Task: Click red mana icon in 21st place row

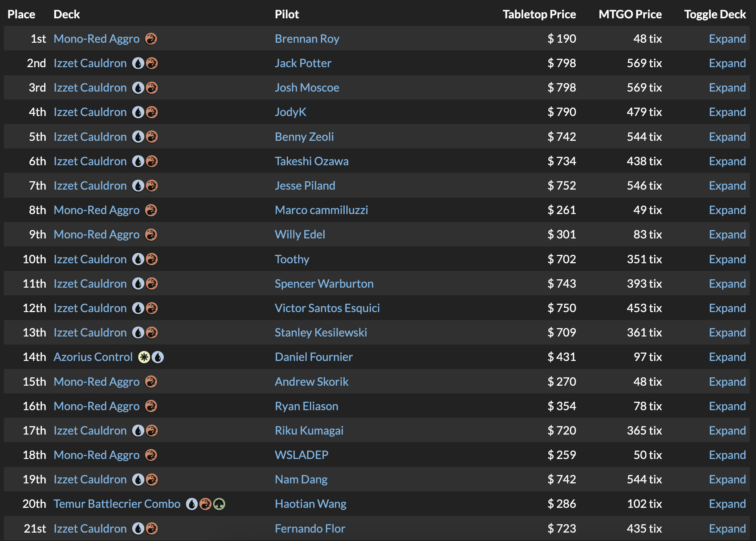Action: click(x=152, y=528)
